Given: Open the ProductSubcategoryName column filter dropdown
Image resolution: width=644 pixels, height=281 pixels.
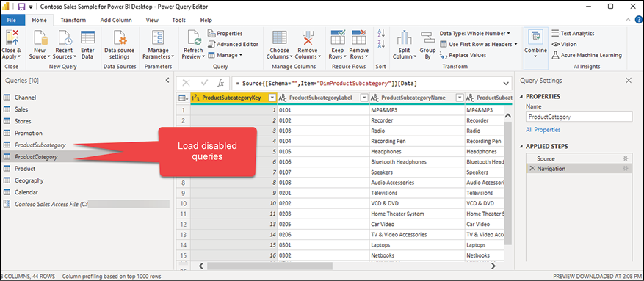Looking at the screenshot, I should pyautogui.click(x=460, y=98).
